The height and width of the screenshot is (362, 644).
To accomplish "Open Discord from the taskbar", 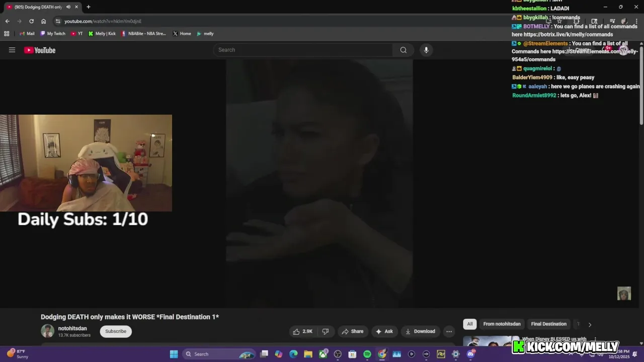I will coord(470,354).
